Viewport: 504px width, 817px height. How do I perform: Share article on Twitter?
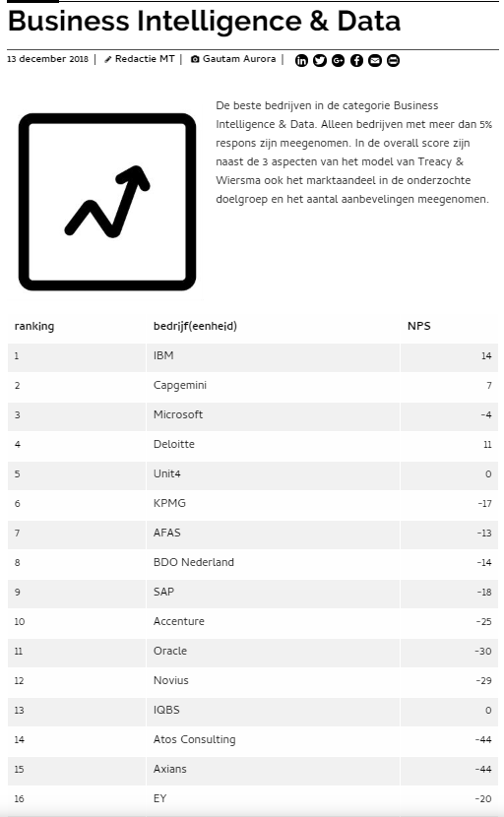(x=320, y=60)
